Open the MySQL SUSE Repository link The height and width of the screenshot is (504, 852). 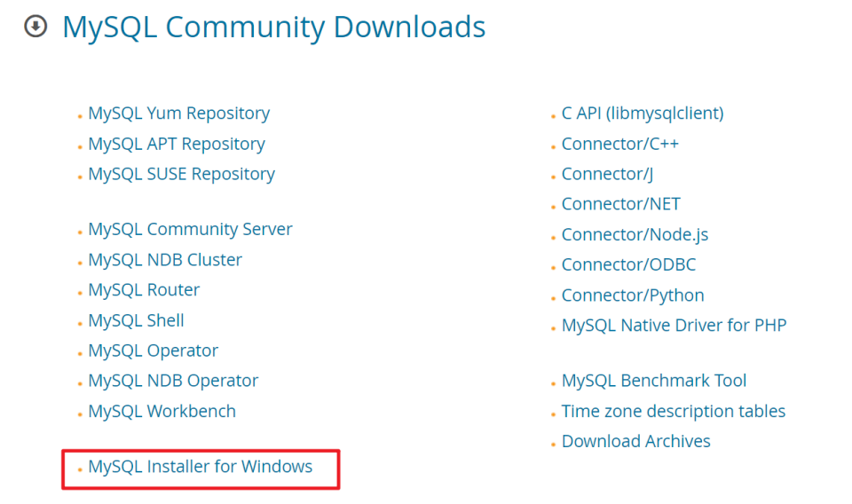(181, 174)
